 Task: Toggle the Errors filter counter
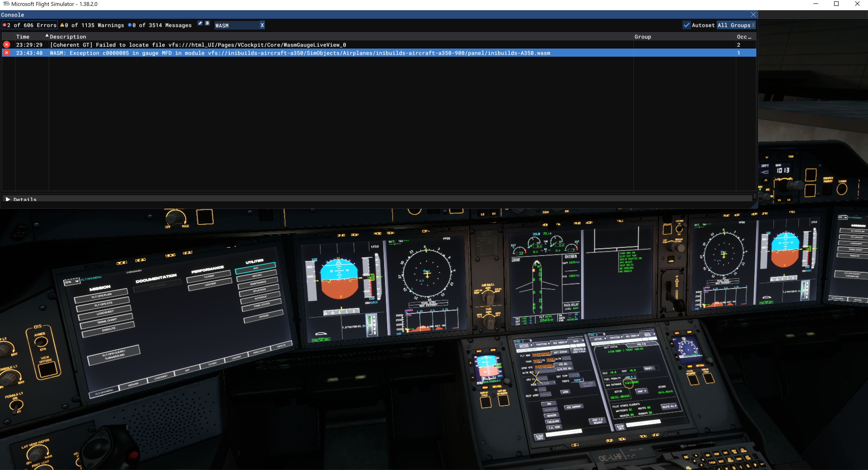(x=29, y=25)
